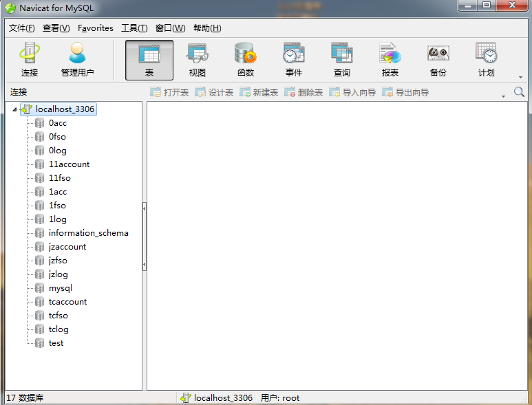Click 删除表 delete table button

click(x=304, y=92)
